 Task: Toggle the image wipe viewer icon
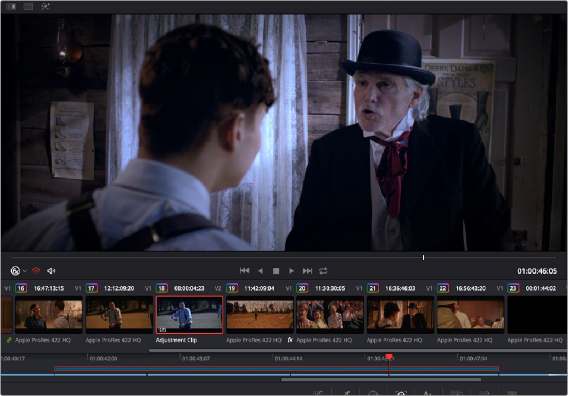tap(11, 7)
